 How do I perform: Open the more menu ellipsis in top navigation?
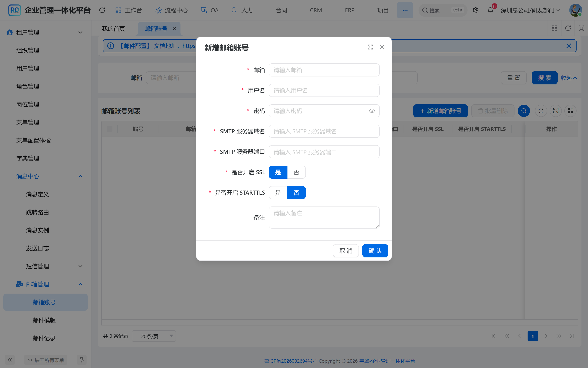(405, 10)
